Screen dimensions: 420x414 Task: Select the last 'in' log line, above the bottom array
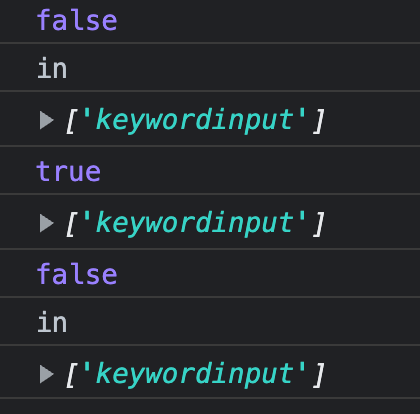point(52,322)
